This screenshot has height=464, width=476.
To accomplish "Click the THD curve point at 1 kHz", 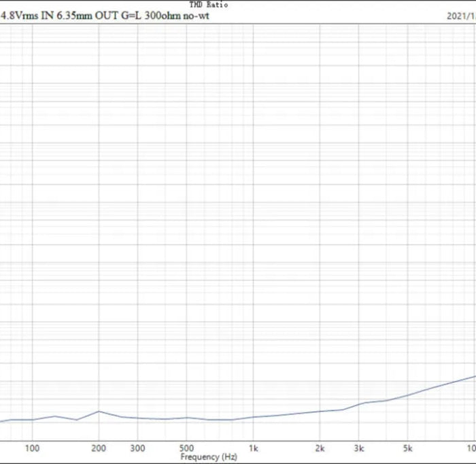I will click(x=253, y=417).
